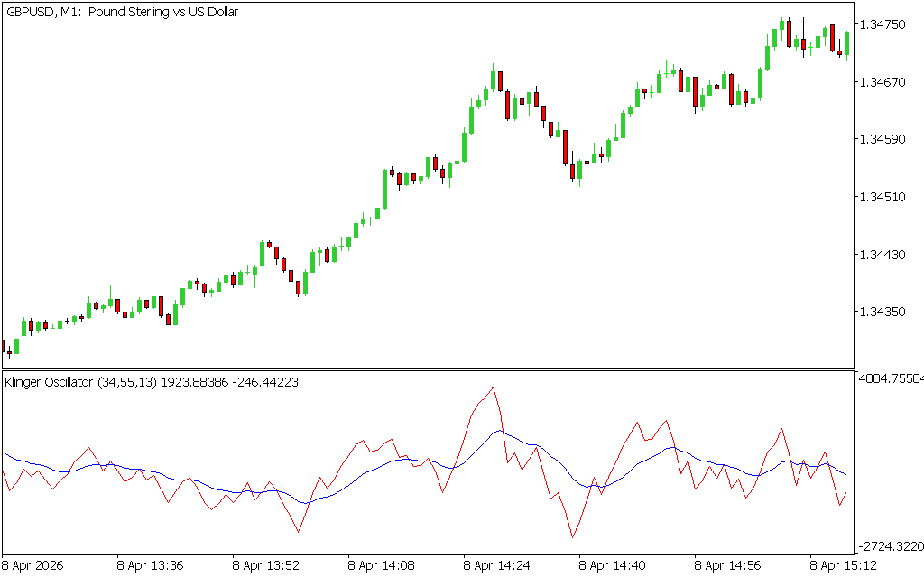Viewport: 924px width, 578px height.
Task: Click the last green candlestick on the chart
Action: pos(846,43)
